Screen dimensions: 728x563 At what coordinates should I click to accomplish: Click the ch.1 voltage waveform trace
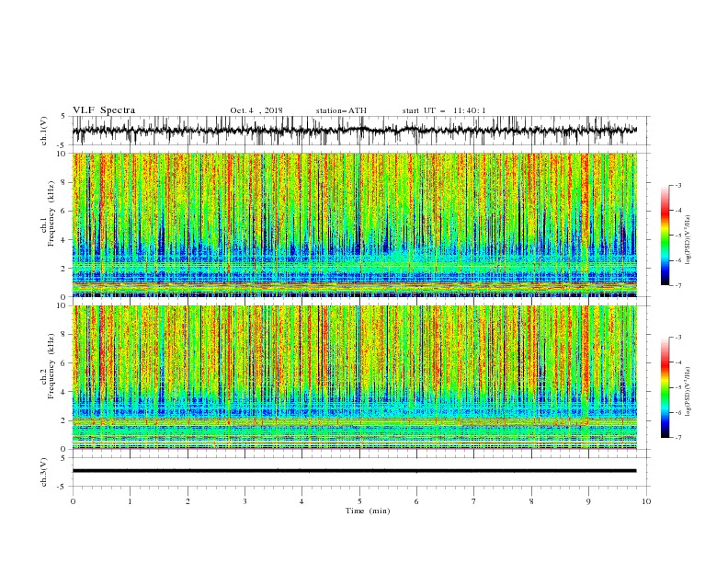click(x=354, y=131)
